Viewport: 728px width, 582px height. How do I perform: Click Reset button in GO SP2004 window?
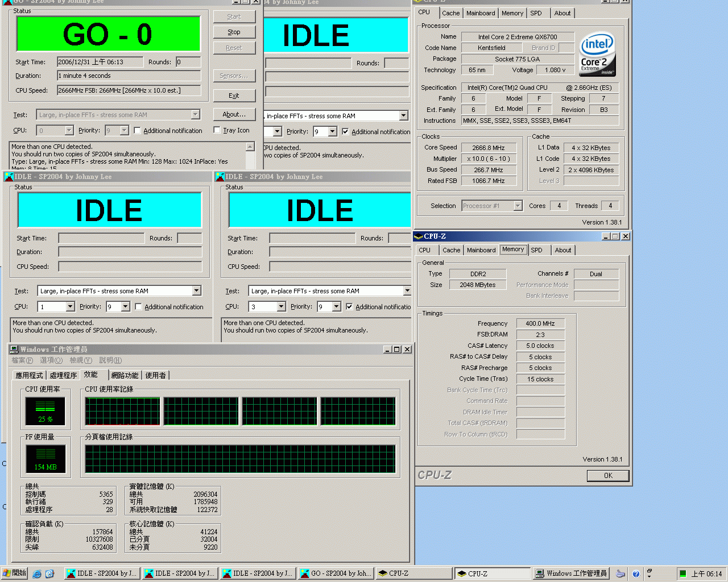pos(234,48)
